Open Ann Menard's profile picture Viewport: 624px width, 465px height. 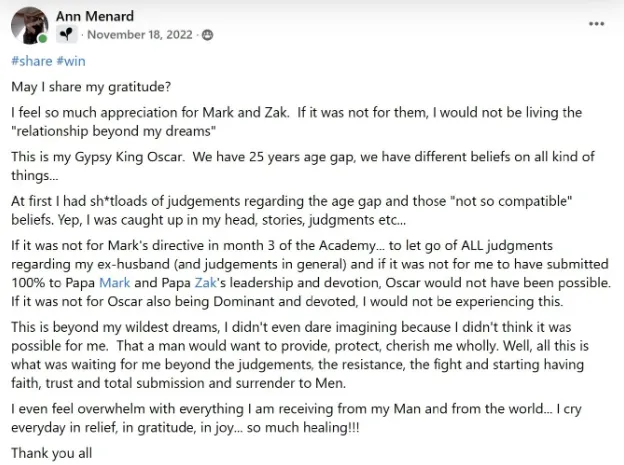(30, 25)
